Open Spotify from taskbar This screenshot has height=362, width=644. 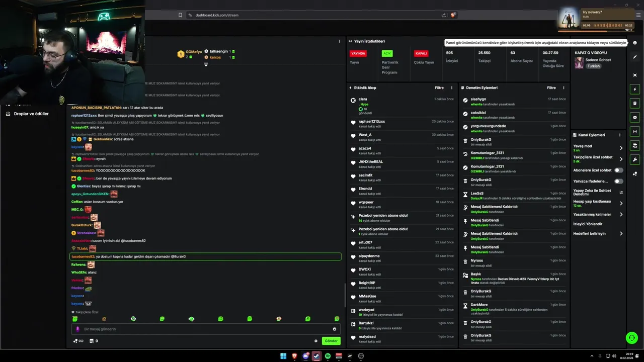click(328, 356)
